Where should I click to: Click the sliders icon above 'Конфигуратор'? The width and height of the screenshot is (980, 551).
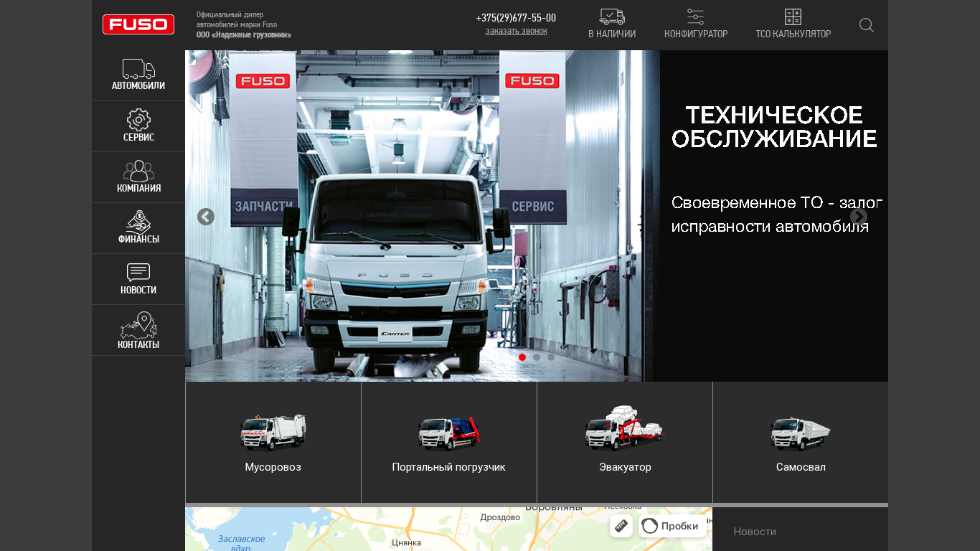[x=695, y=17]
